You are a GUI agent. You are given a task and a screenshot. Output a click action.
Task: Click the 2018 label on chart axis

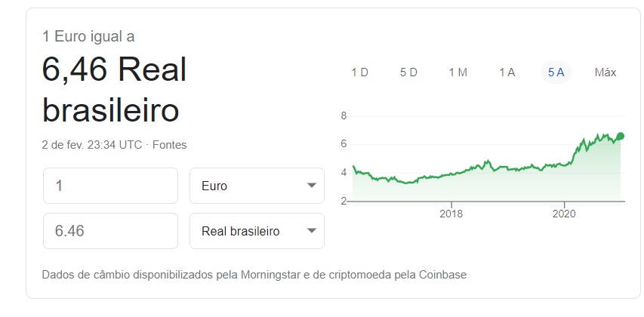coord(451,214)
